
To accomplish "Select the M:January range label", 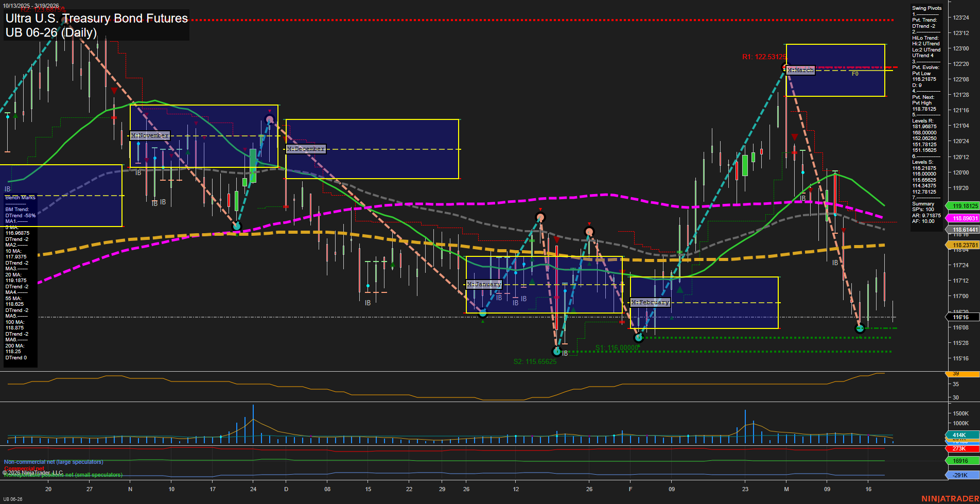I will 484,284.
